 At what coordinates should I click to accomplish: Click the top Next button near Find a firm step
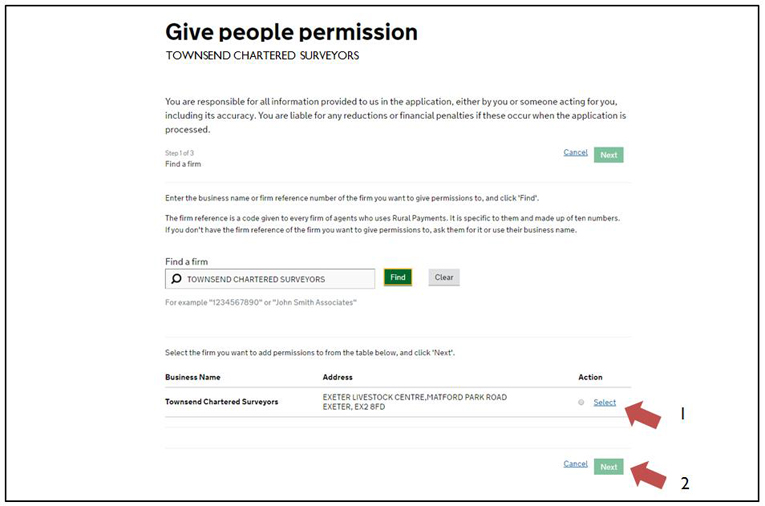pyautogui.click(x=608, y=155)
